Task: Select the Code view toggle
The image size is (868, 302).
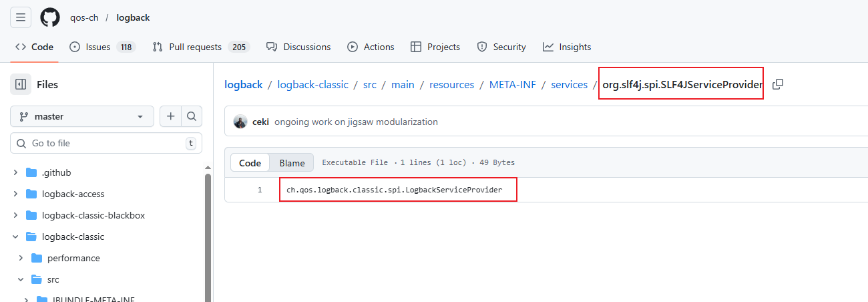Action: click(250, 163)
